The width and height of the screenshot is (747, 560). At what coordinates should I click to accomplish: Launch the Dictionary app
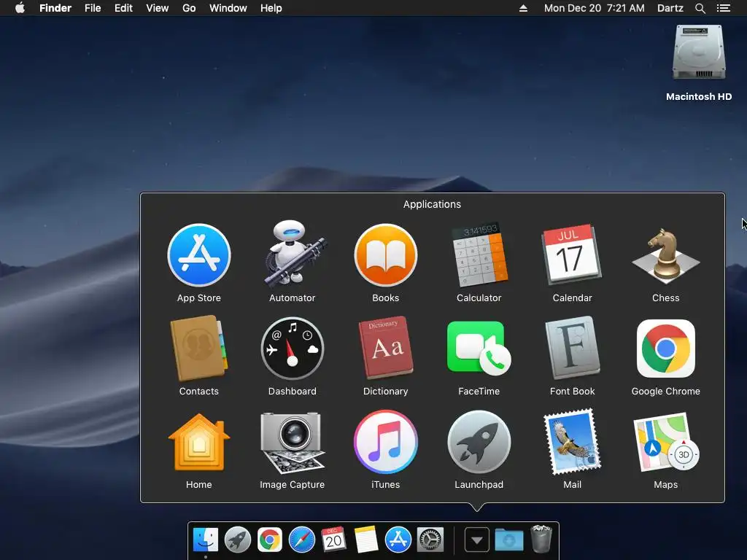pos(385,348)
